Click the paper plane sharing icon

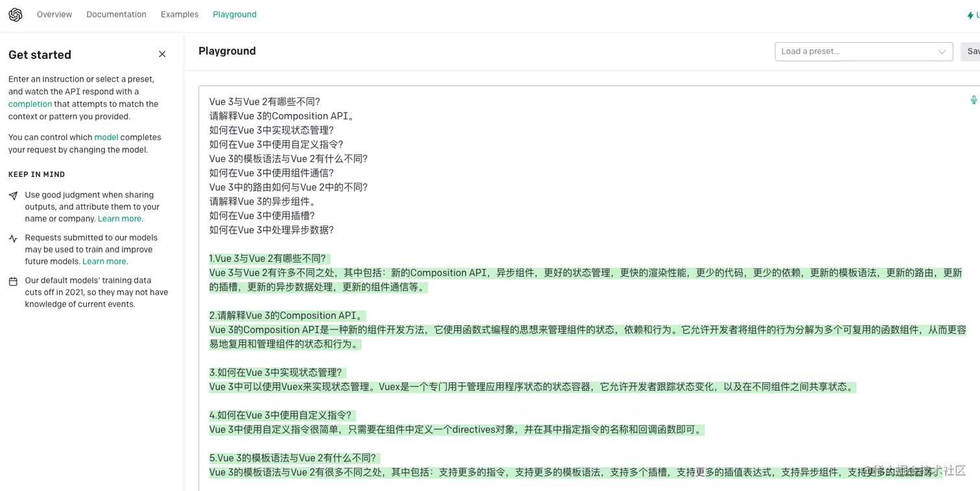(13, 196)
